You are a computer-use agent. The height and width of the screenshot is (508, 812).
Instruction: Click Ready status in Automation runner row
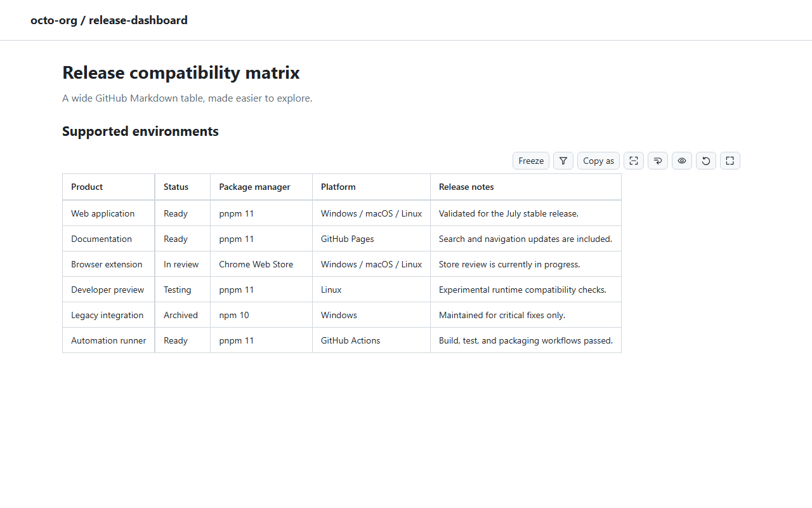(x=183, y=340)
